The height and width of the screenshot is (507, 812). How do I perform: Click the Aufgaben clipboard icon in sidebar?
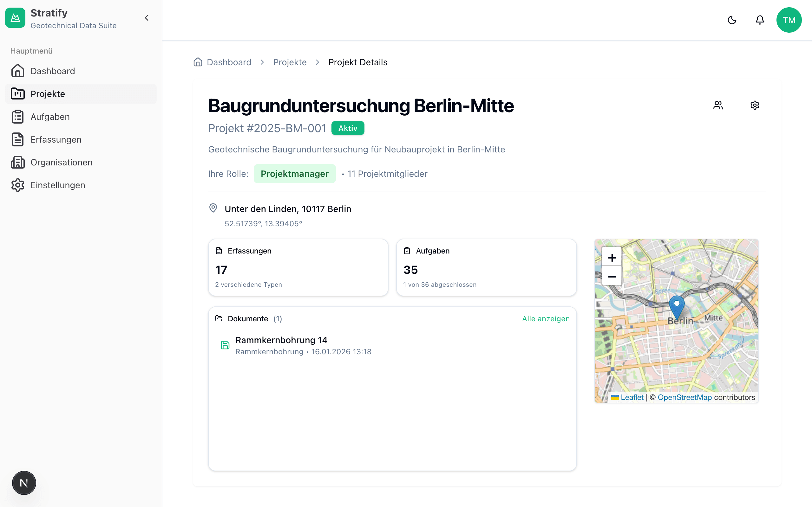18,117
